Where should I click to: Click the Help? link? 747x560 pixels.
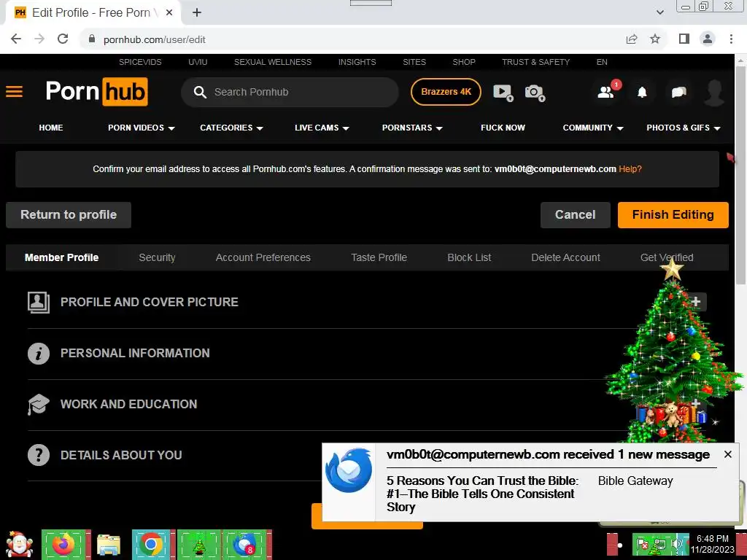630,169
